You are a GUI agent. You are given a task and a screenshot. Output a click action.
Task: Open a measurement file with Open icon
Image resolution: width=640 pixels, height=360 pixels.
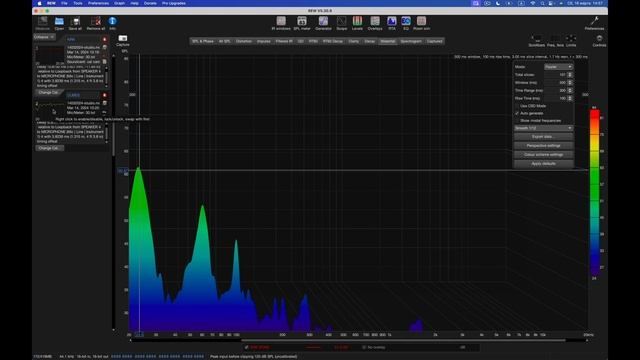[x=59, y=23]
